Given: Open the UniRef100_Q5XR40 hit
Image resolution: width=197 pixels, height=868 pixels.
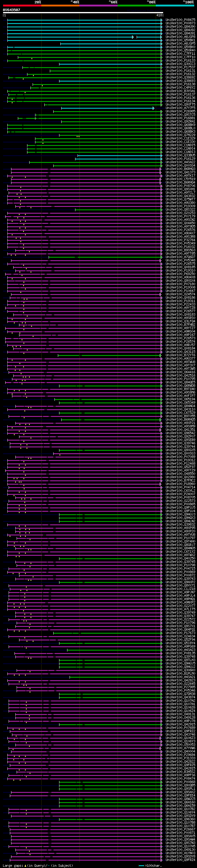Looking at the screenshot, I should point(180,50).
